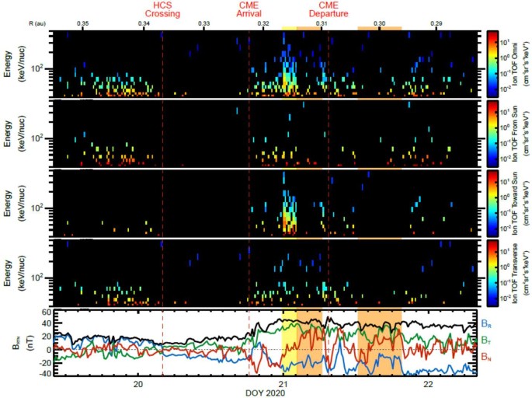Image resolution: width=532 pixels, height=398 pixels.
Task: Click the day 20 x-axis tick label
Action: click(x=137, y=385)
